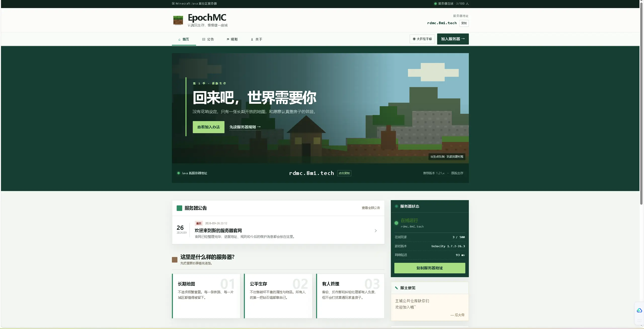Click the 有人管理 feature card
This screenshot has height=329, width=644.
click(350, 296)
